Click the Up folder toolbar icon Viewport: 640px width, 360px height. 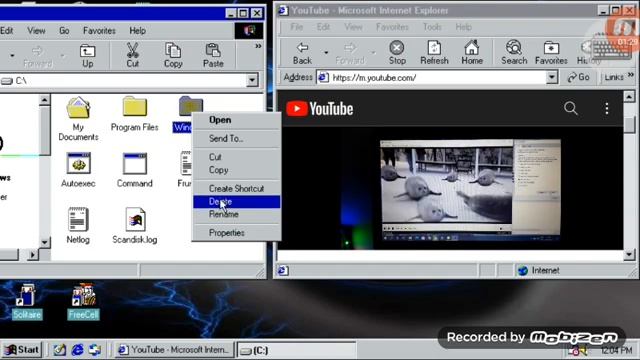tap(87, 55)
